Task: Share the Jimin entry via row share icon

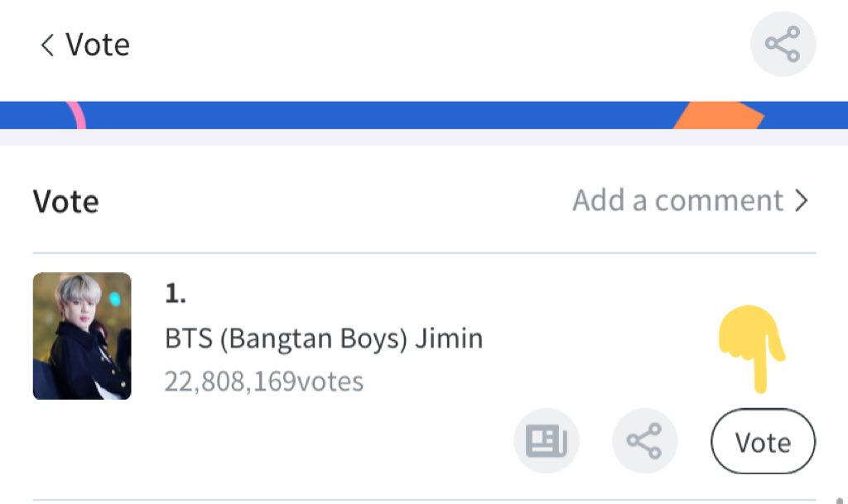Action: (644, 441)
